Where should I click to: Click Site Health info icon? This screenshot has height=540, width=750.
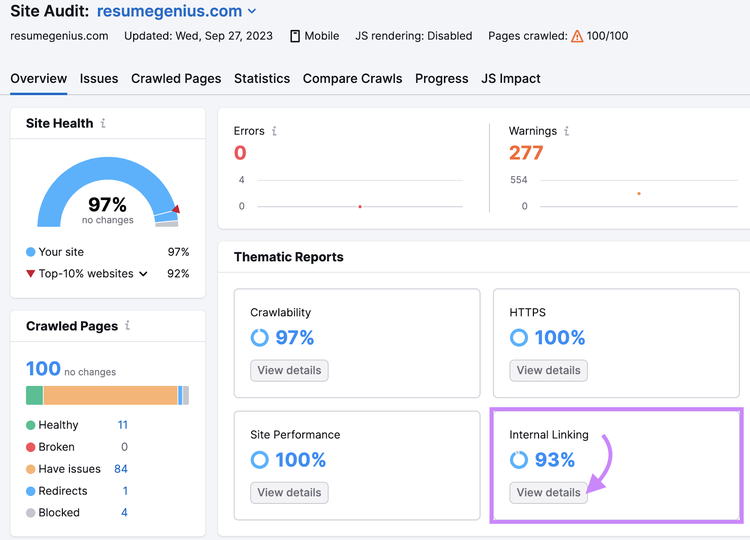pyautogui.click(x=103, y=123)
